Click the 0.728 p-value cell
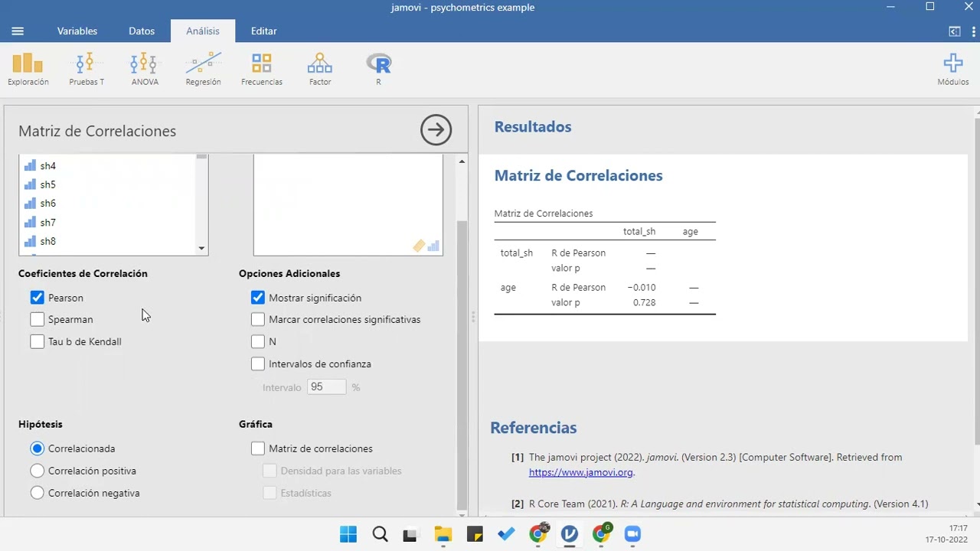 [644, 302]
